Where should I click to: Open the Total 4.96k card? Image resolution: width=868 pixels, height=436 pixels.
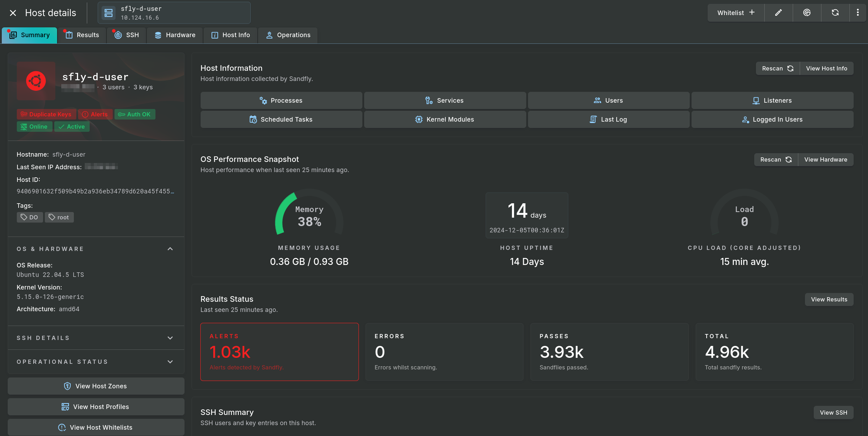[x=775, y=352]
